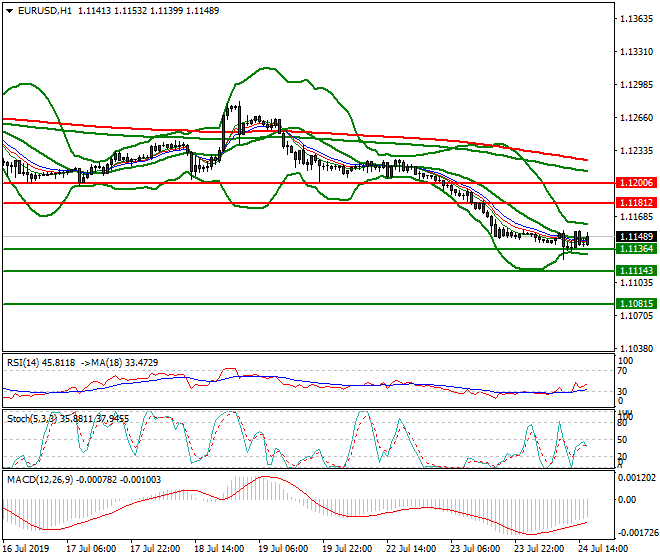Click the 1.12335 price scale value
Screen dimensions: 660x560
click(x=637, y=151)
